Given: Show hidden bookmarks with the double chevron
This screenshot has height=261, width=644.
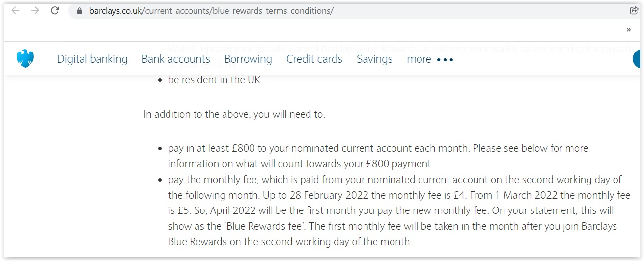Looking at the screenshot, I should [x=629, y=30].
